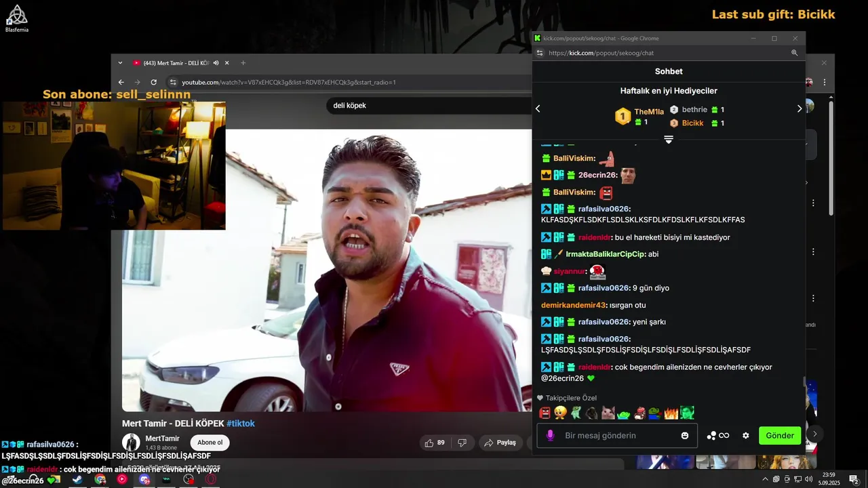Insert the fire flames emote
The height and width of the screenshot is (488, 868).
click(671, 412)
